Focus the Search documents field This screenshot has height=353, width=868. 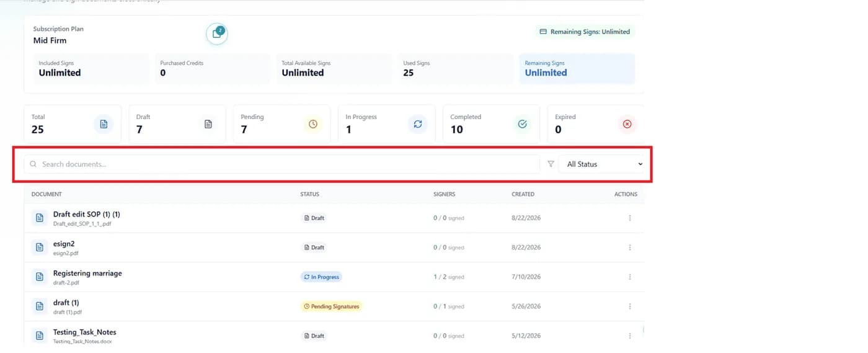point(282,164)
